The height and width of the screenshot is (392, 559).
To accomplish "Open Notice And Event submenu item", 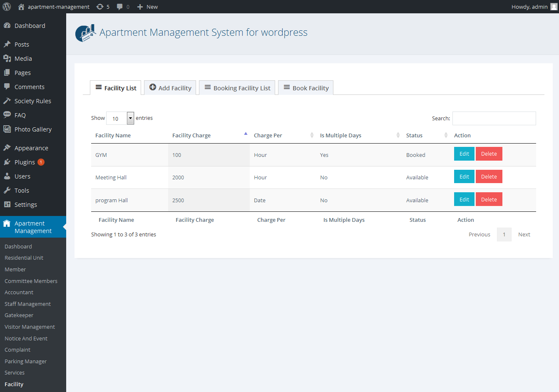I will [x=26, y=339].
